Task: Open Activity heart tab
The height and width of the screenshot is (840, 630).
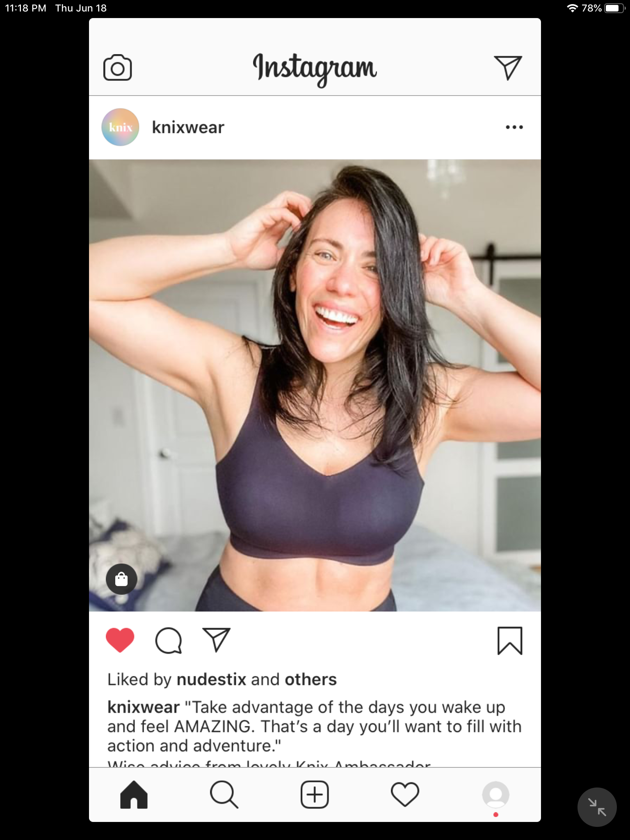Action: click(x=405, y=794)
